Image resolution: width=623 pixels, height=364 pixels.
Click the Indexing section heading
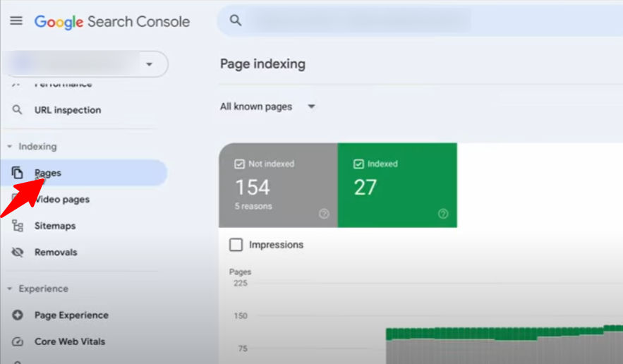pyautogui.click(x=37, y=147)
